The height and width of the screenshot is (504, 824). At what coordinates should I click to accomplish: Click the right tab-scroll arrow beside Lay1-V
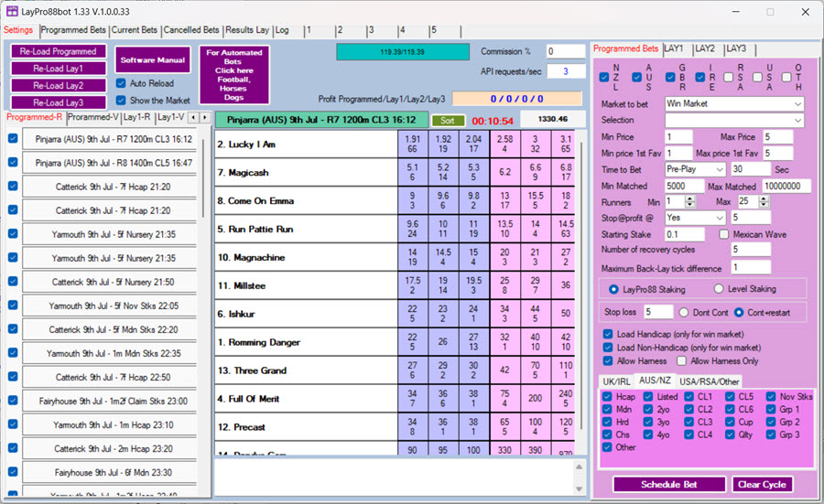[x=205, y=117]
